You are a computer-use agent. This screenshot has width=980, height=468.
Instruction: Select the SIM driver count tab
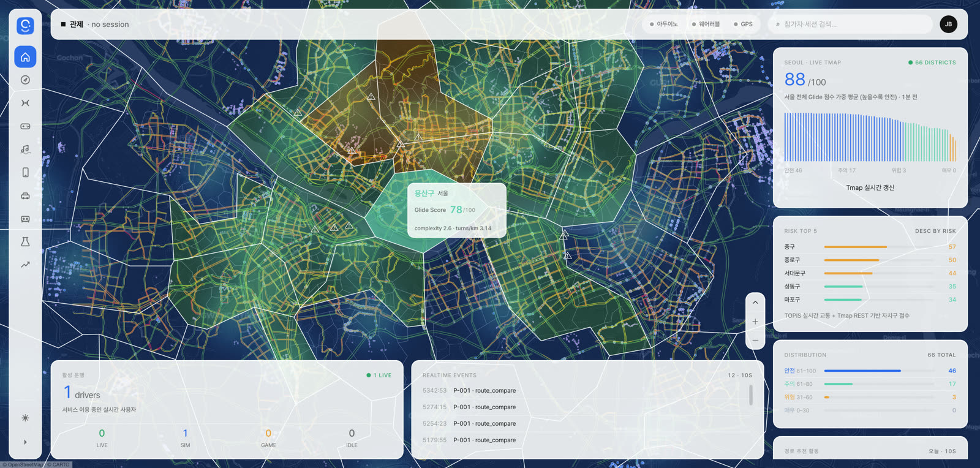pos(185,438)
